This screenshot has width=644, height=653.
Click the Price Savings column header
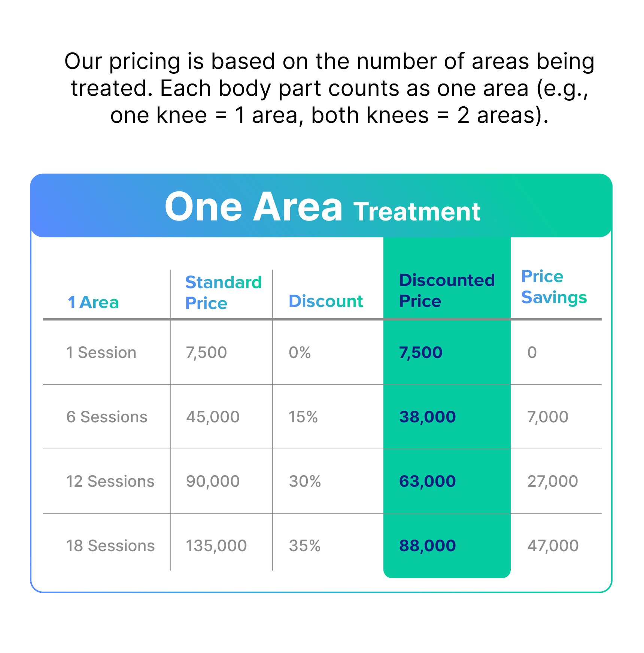pos(554,287)
